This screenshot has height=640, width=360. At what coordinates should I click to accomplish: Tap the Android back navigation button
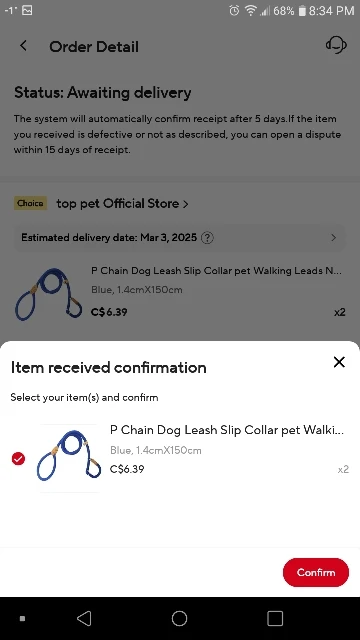click(x=84, y=618)
